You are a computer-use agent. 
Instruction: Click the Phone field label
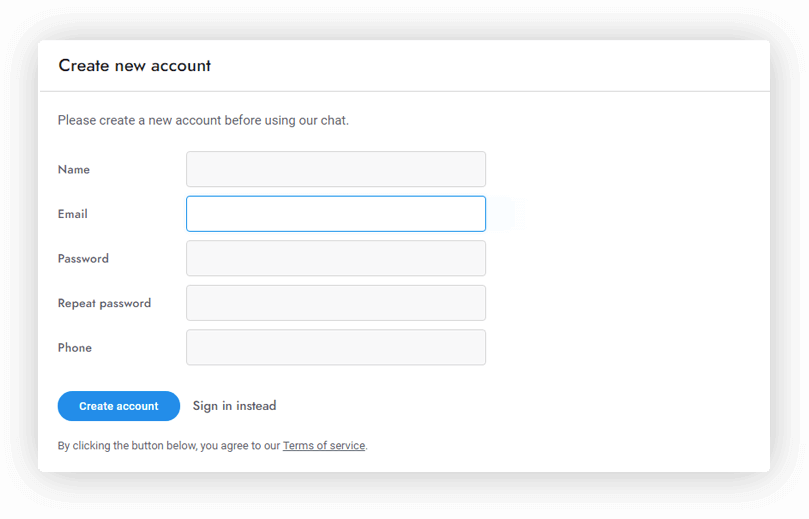point(75,348)
